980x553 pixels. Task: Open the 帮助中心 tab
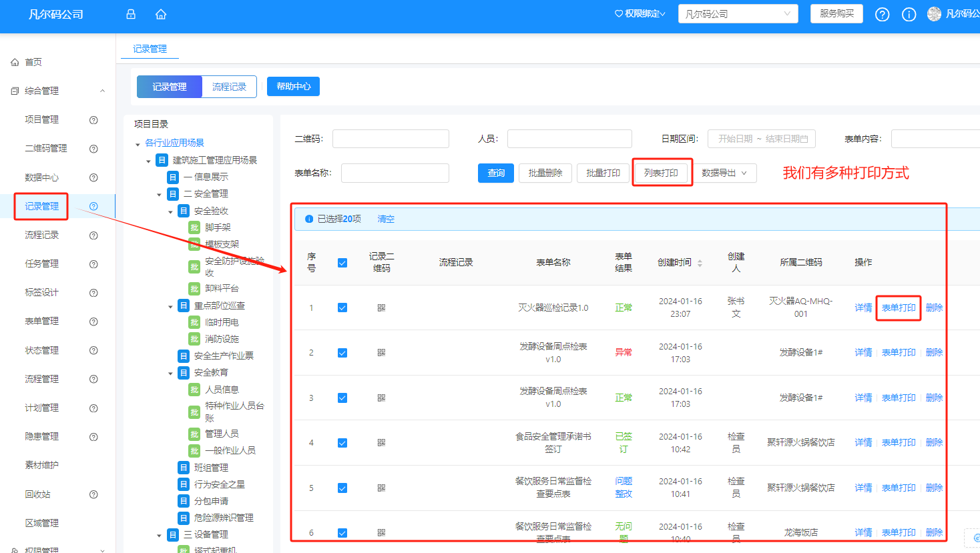pyautogui.click(x=293, y=86)
